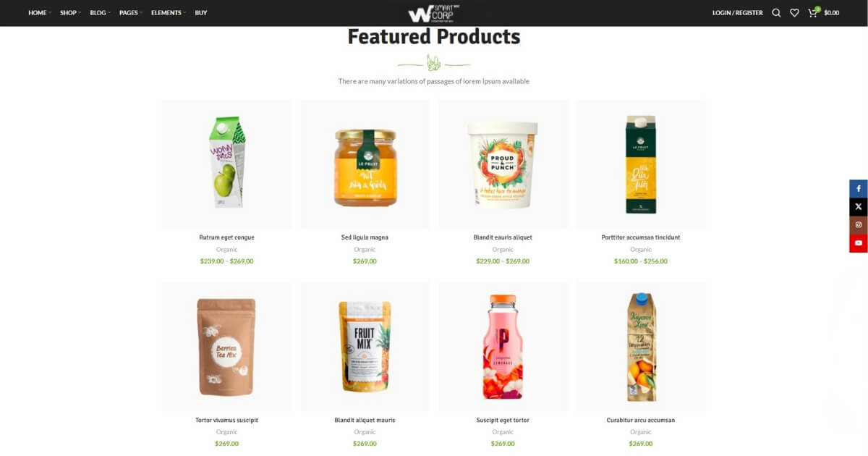Open the wishlist heart icon
Image resolution: width=868 pixels, height=456 pixels.
coord(794,13)
